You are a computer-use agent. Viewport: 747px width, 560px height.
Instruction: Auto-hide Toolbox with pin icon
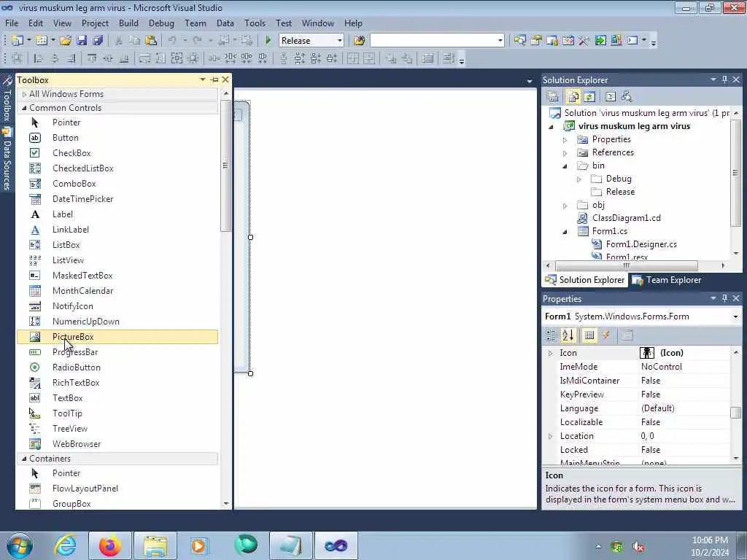(214, 79)
